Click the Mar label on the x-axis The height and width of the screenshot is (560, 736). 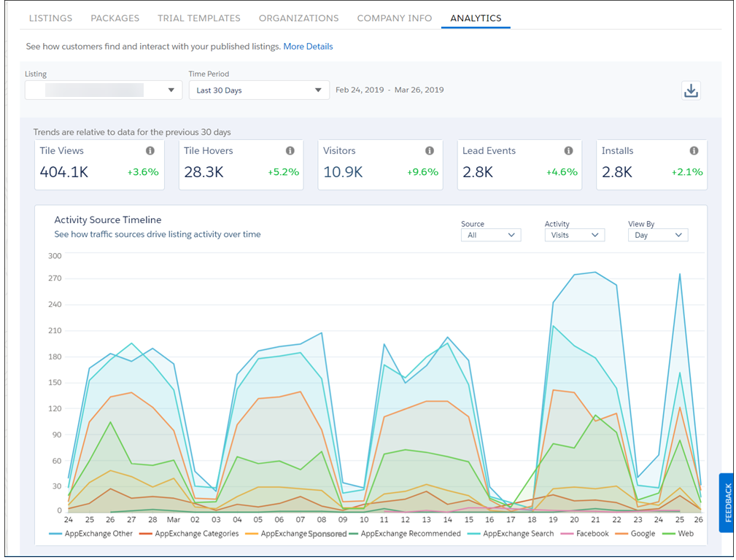[174, 520]
